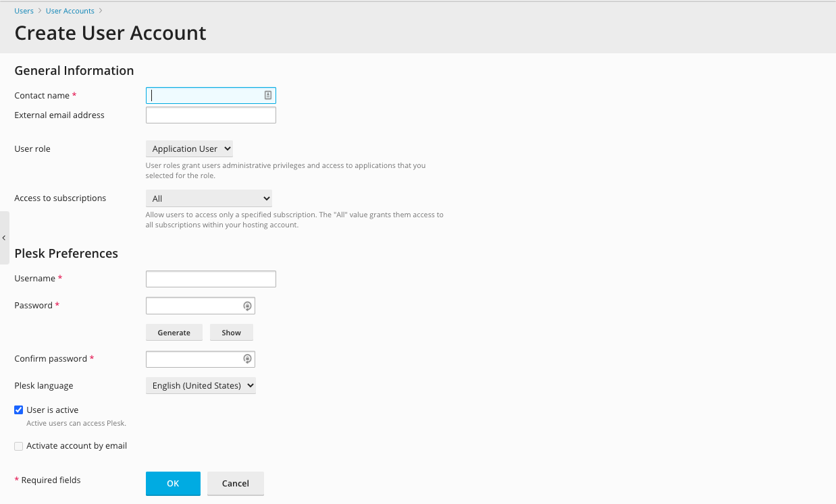Cancel the user account creation
The height and width of the screenshot is (504, 836).
(x=235, y=484)
